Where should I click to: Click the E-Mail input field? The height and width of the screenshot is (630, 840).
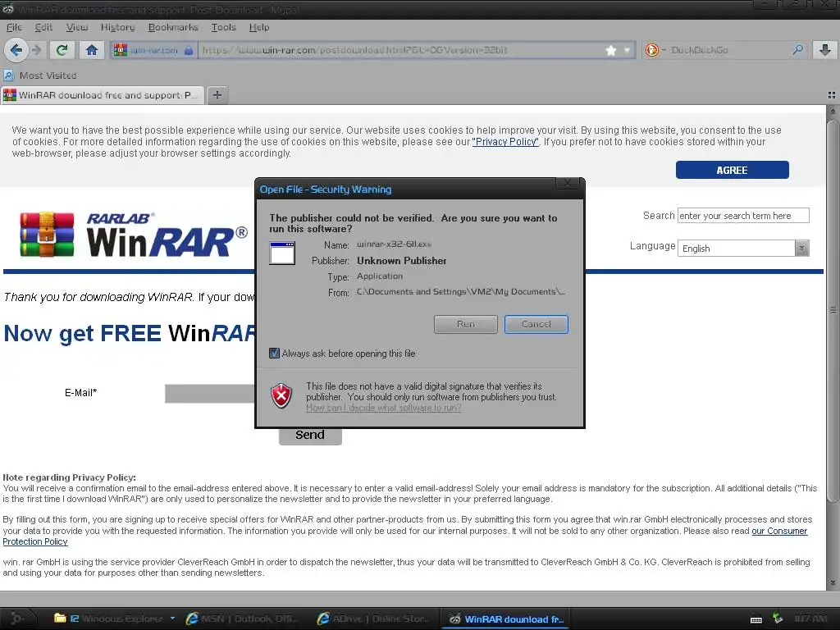pos(209,393)
